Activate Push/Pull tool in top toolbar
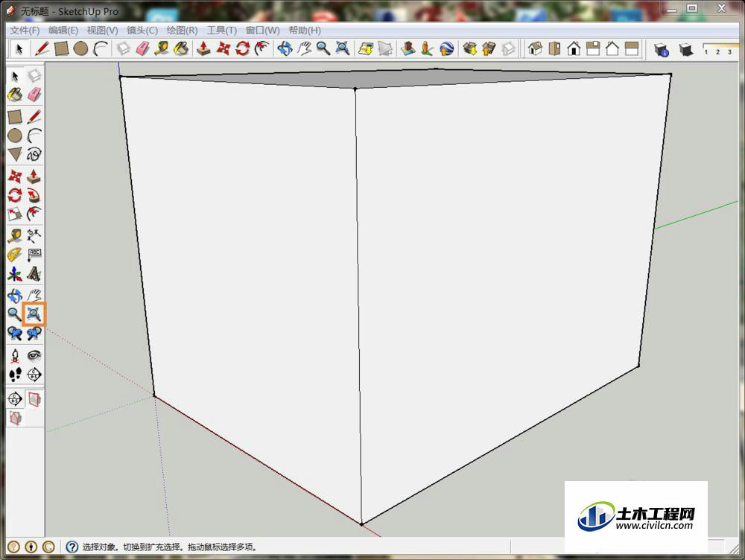The height and width of the screenshot is (560, 745). (x=204, y=48)
